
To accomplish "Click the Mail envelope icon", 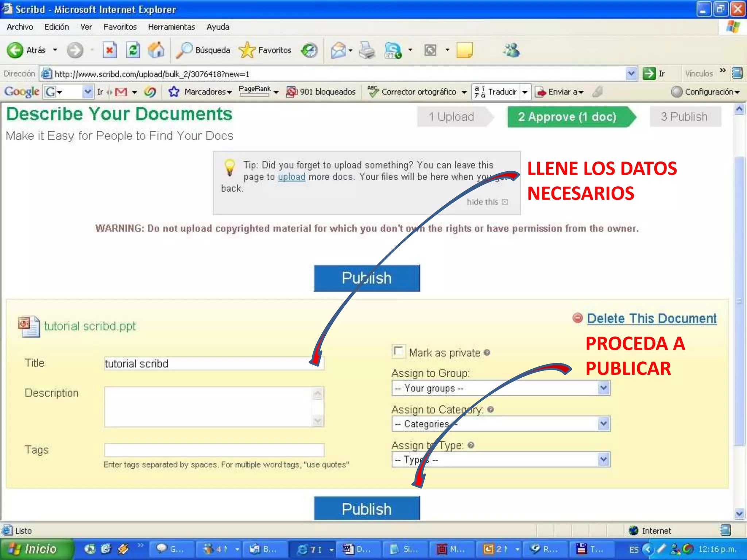I will (x=338, y=50).
